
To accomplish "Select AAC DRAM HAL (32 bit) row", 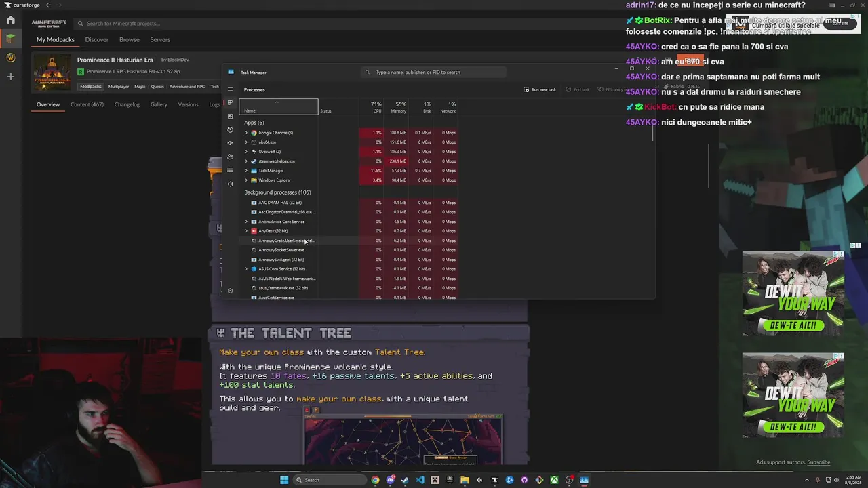I will pos(349,203).
